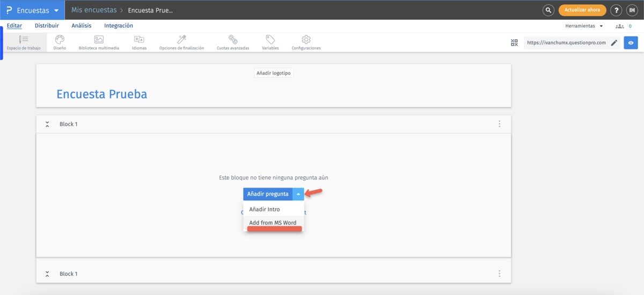Switch to the Integración tab
644x295 pixels.
(119, 26)
